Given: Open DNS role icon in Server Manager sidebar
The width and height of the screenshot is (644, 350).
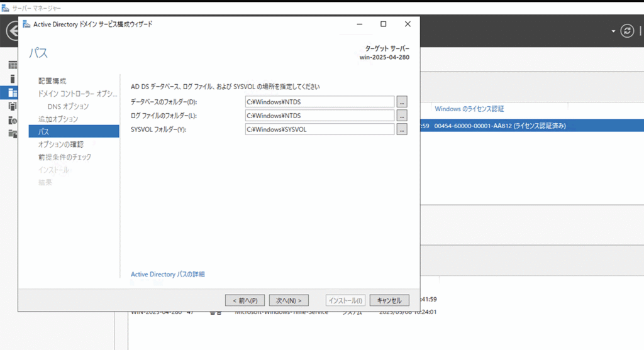Looking at the screenshot, I should [13, 120].
